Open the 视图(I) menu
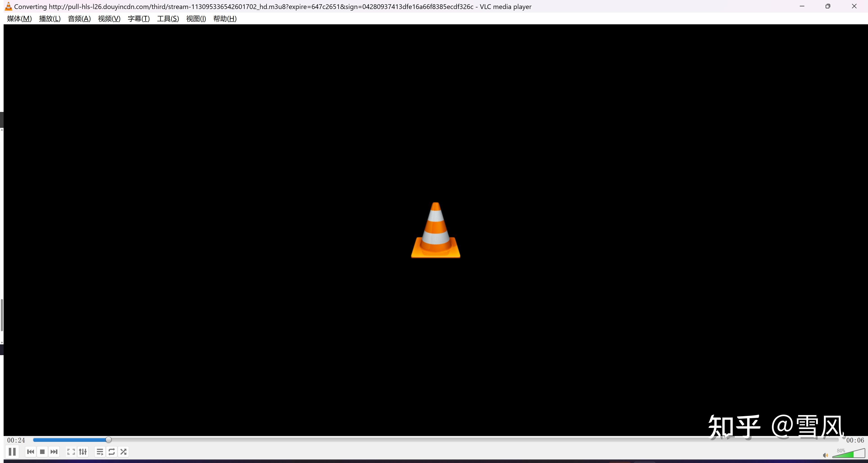The width and height of the screenshot is (868, 463). (196, 18)
